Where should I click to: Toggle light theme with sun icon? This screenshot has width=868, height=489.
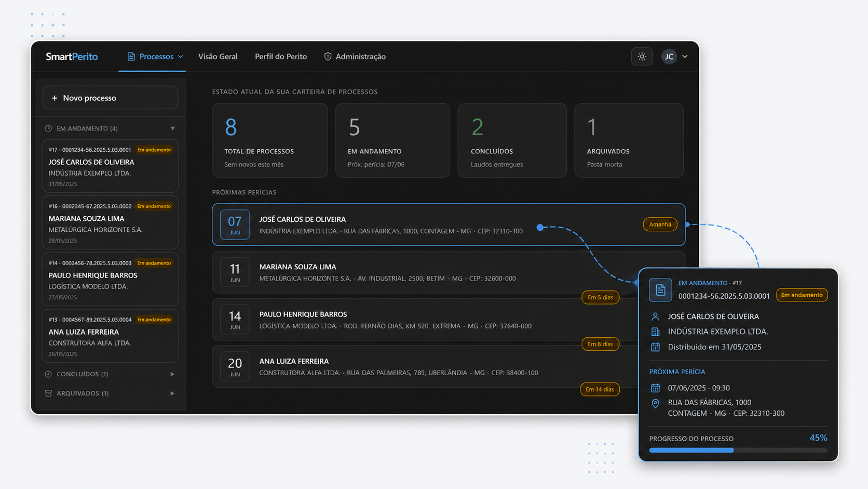tap(642, 57)
